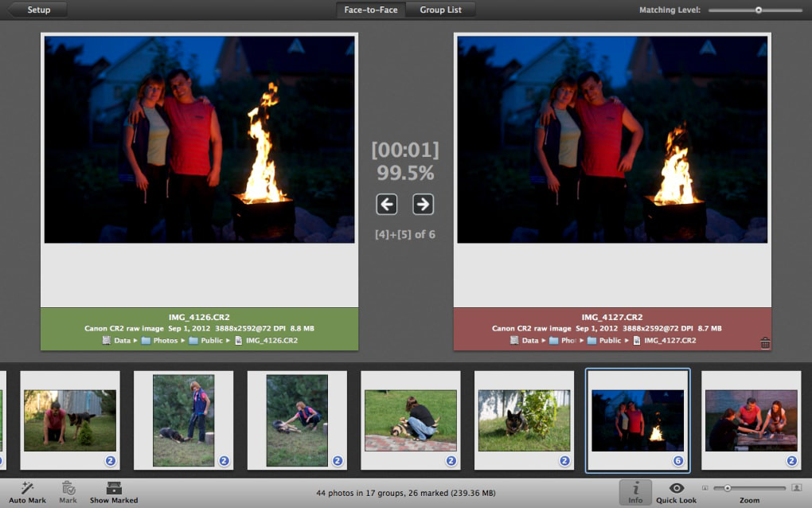The image size is (812, 508).
Task: Click the small zoom icon beside slider
Action: tap(705, 488)
